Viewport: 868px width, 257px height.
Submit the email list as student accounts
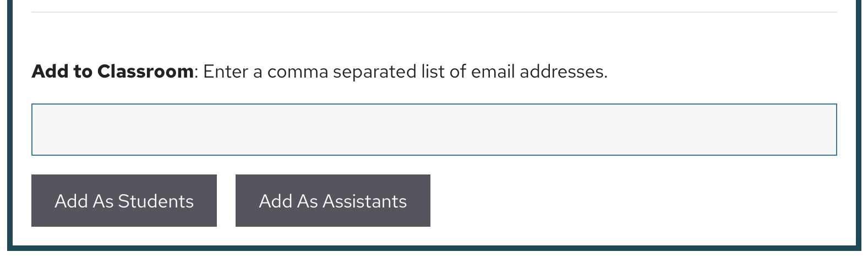coord(124,201)
